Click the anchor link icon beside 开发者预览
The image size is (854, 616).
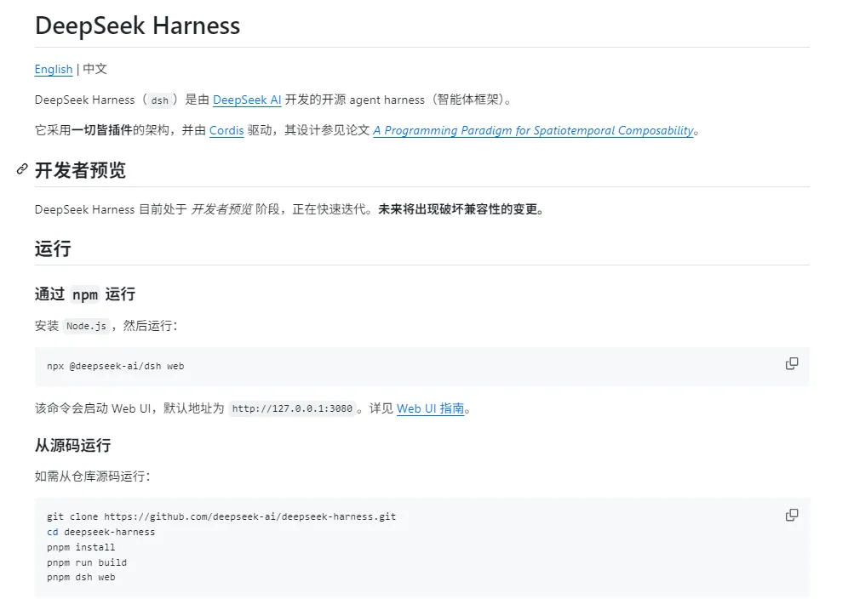coord(22,169)
